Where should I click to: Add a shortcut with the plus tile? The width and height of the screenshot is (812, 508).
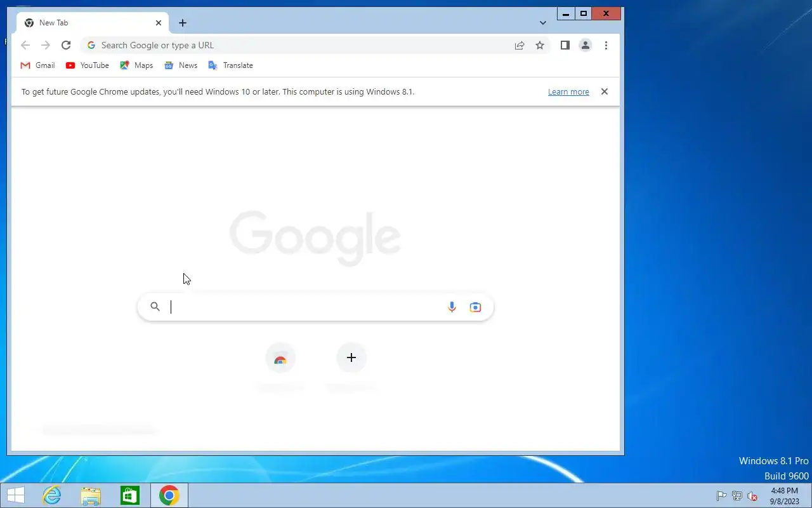coord(351,358)
